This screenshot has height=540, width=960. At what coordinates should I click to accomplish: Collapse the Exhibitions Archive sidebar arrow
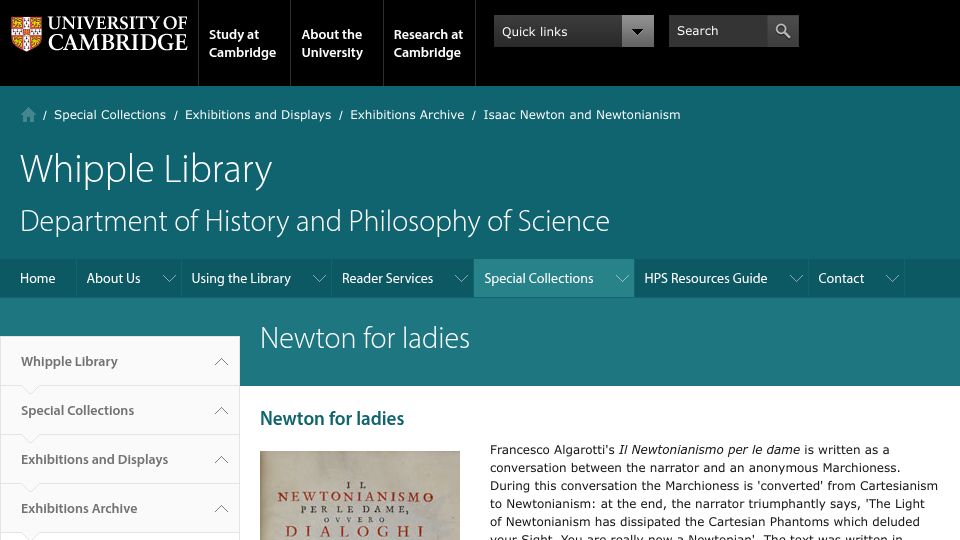click(222, 509)
